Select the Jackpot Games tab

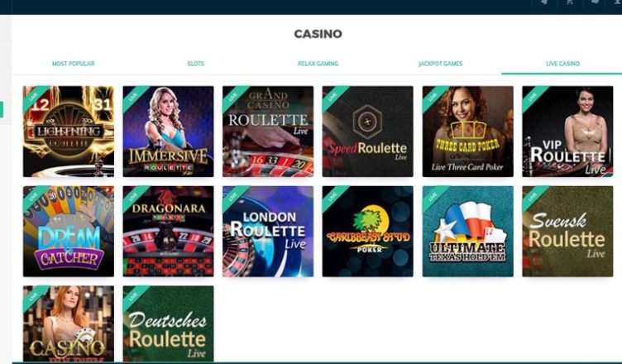440,64
